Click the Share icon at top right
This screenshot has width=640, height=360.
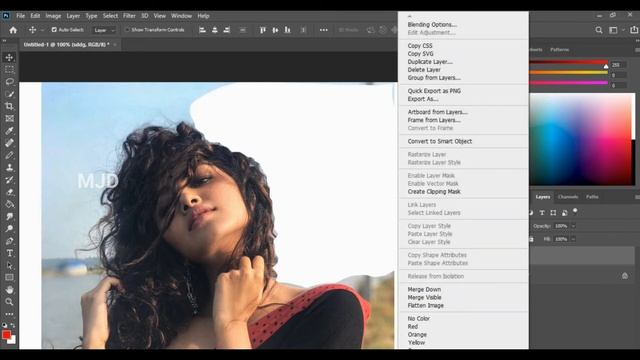634,30
